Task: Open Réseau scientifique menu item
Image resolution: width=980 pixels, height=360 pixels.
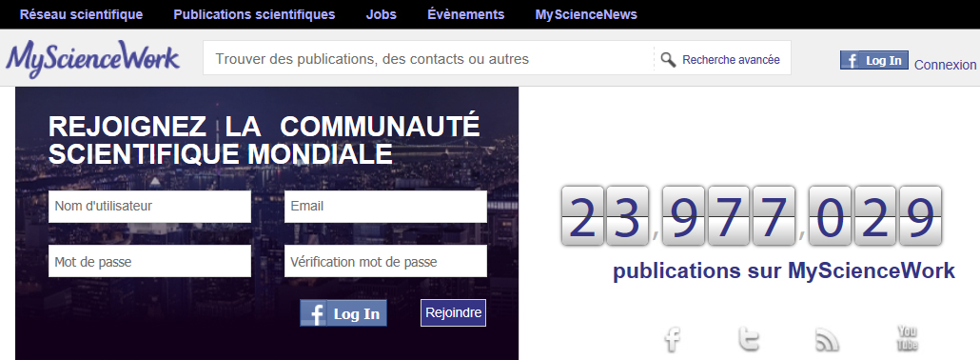Action: pyautogui.click(x=81, y=14)
